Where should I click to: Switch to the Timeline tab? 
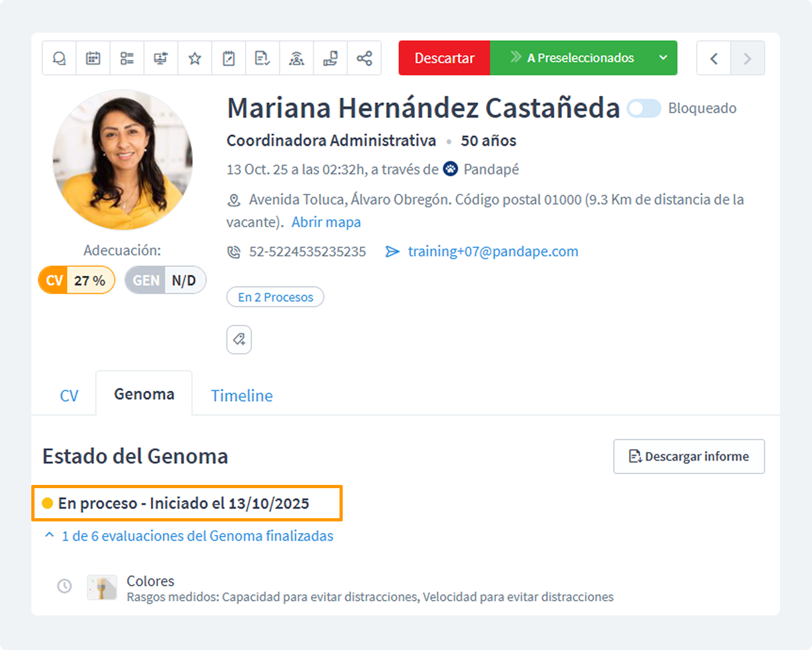point(242,395)
